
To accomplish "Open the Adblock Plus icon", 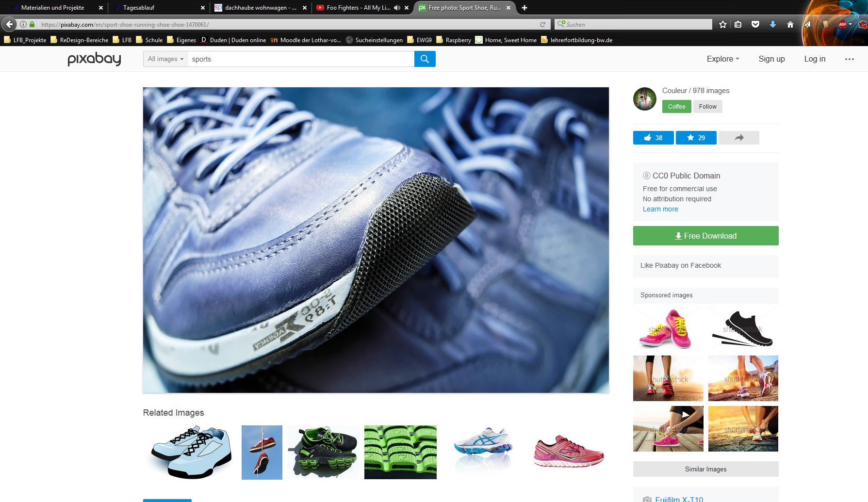I will [843, 24].
